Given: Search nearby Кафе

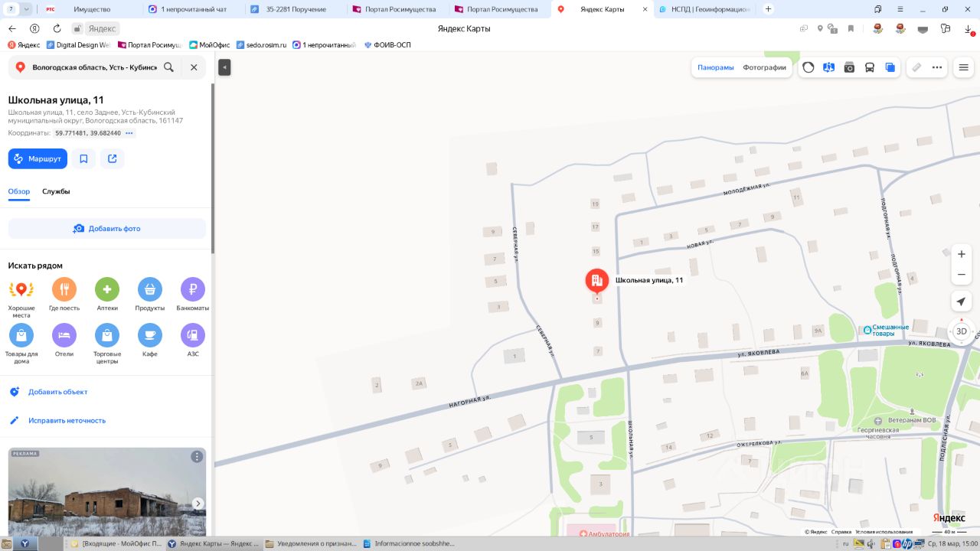Looking at the screenshot, I should coord(150,341).
